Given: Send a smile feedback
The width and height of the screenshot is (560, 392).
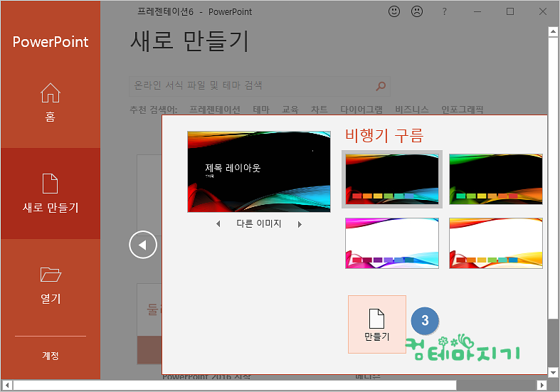Looking at the screenshot, I should tap(394, 11).
